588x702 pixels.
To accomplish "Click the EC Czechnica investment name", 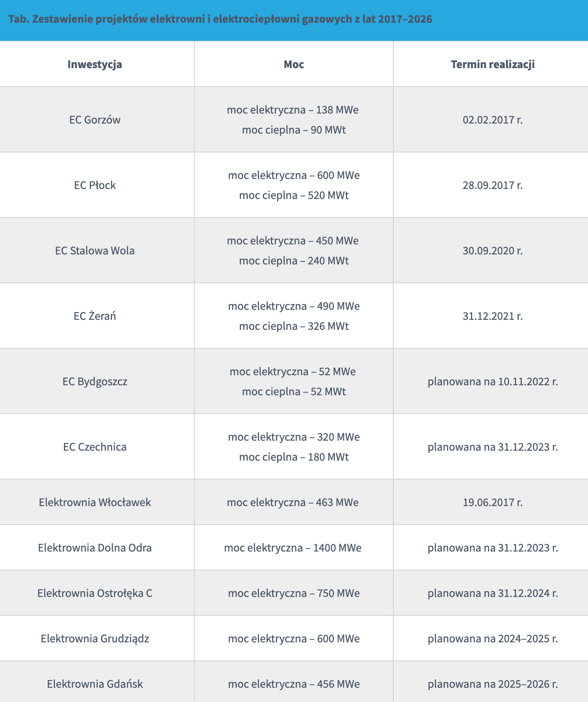I will click(95, 447).
